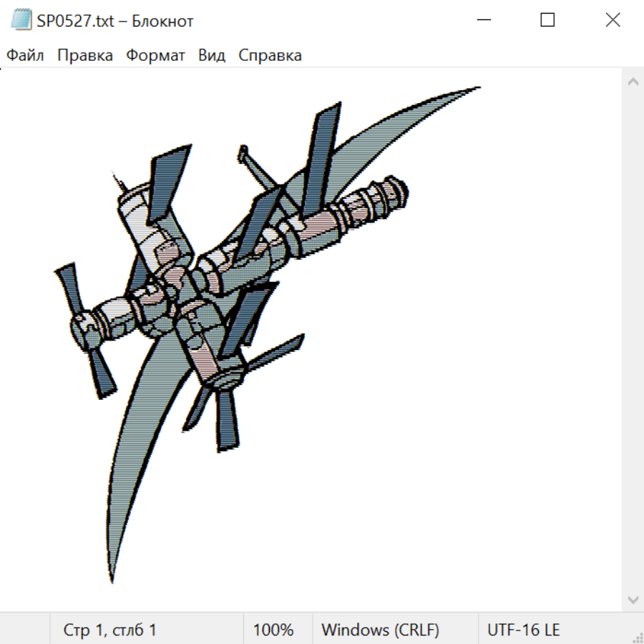Screen dimensions: 644x644
Task: Open the Справка menu
Action: 270,56
